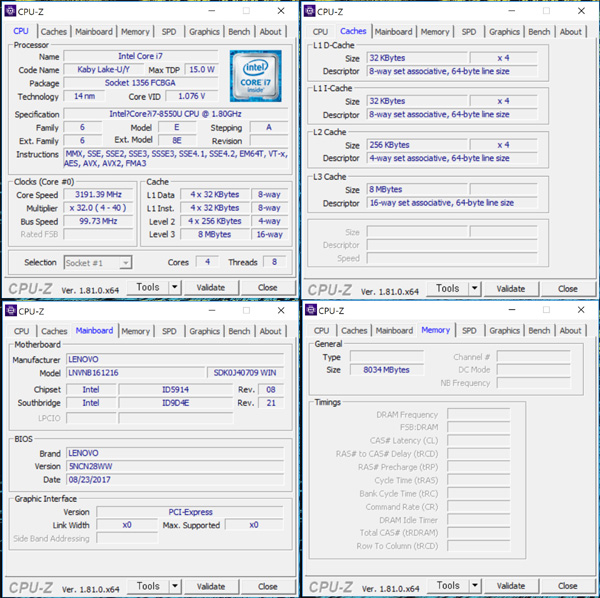The image size is (600, 598).
Task: Click the motherboard Model field LNVNB161216
Action: click(x=135, y=373)
